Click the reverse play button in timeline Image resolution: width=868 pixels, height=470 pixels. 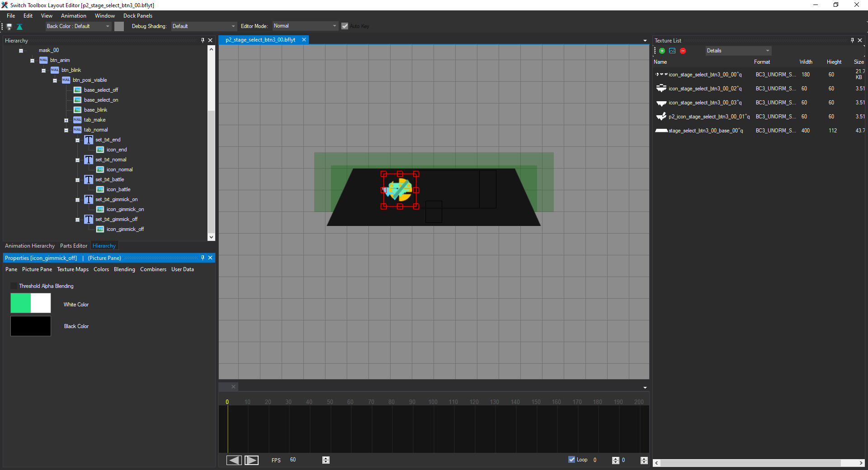click(234, 460)
